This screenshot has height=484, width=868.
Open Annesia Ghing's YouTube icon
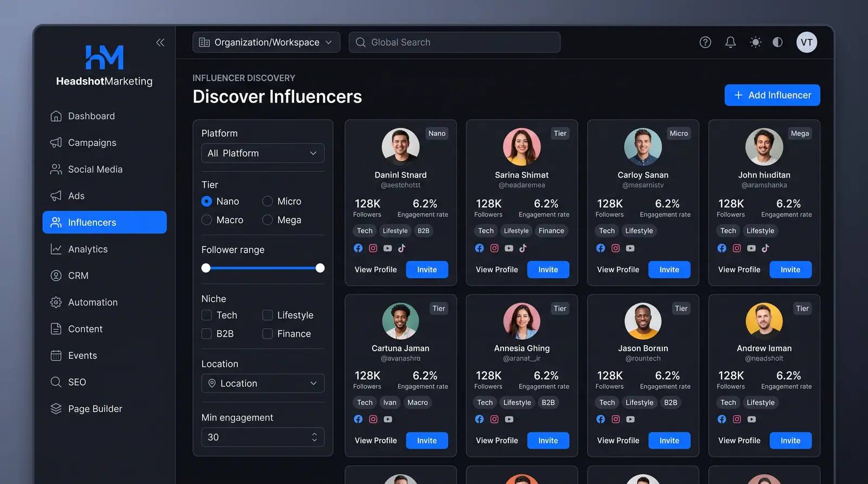(x=509, y=419)
